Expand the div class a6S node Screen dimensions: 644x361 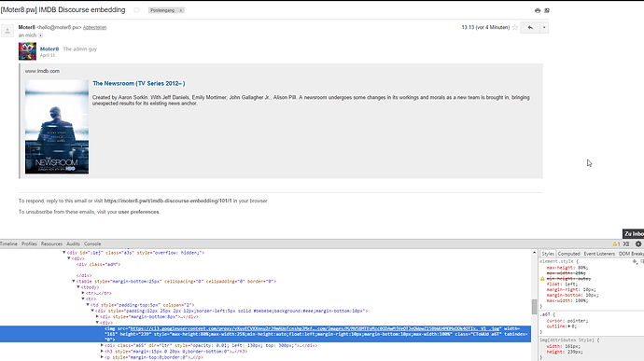102,346
